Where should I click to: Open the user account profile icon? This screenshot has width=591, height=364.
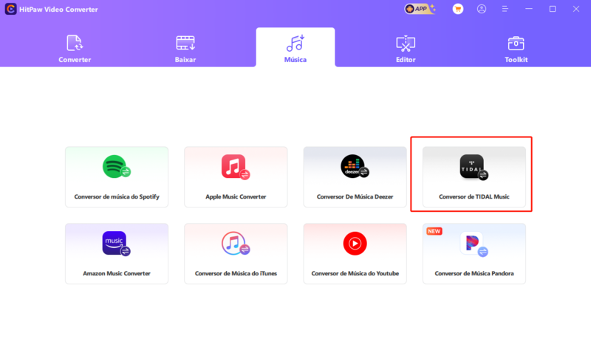pyautogui.click(x=482, y=9)
